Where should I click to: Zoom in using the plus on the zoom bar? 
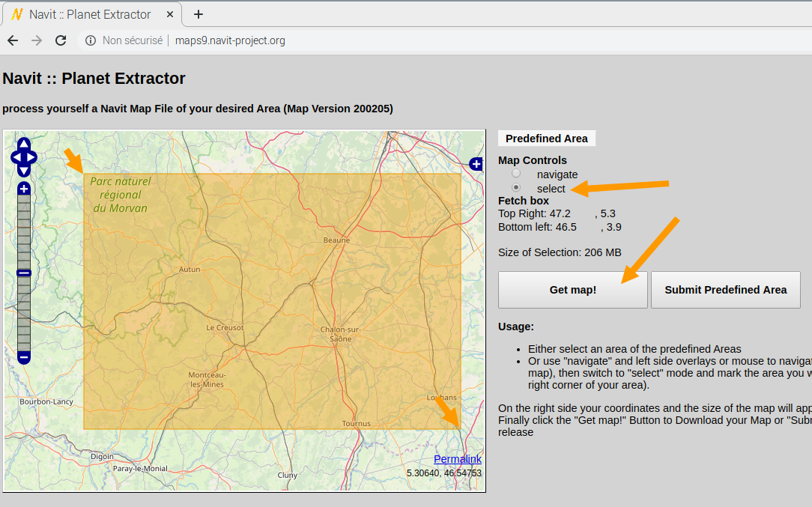coord(24,189)
